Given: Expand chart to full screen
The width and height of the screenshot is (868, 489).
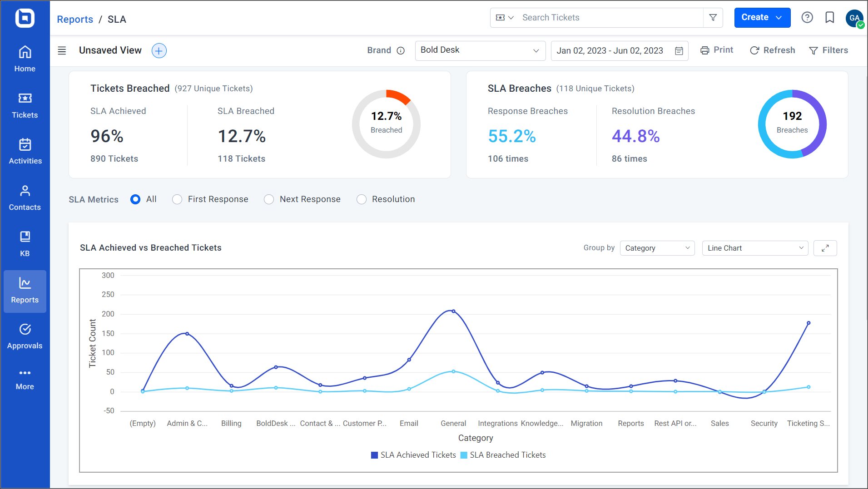Looking at the screenshot, I should [x=825, y=248].
